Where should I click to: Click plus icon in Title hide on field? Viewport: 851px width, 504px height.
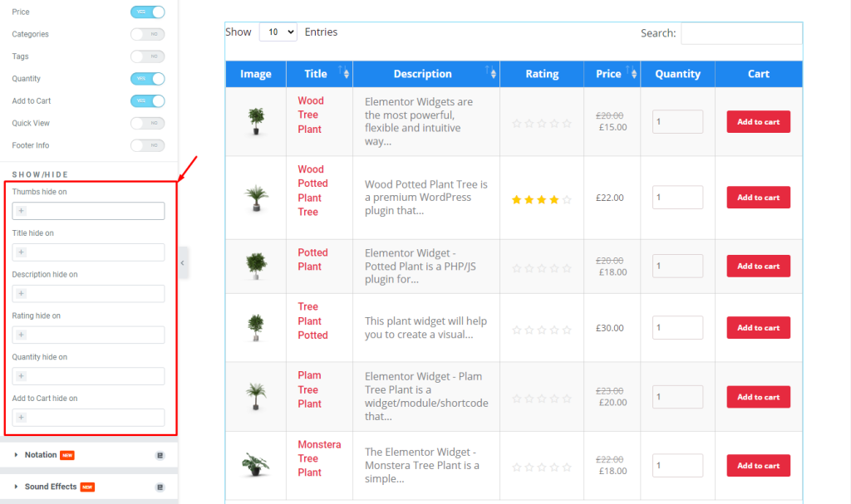click(x=21, y=252)
